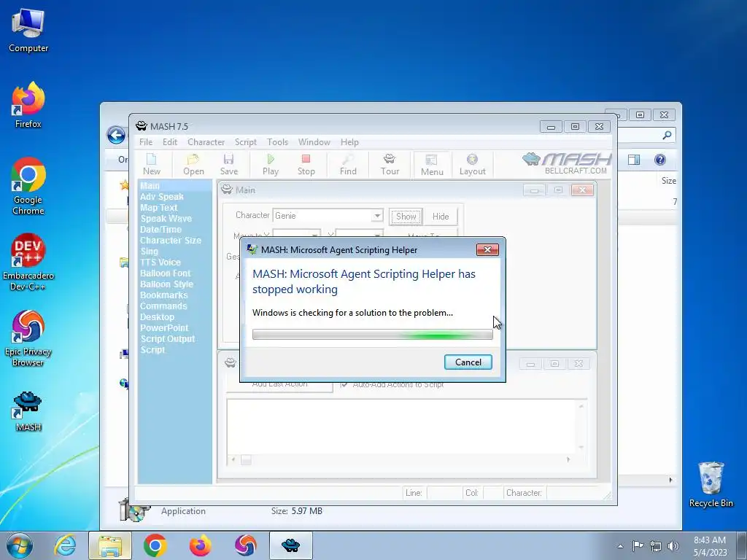
Task: Start the Tour from the toolbar
Action: click(x=390, y=165)
